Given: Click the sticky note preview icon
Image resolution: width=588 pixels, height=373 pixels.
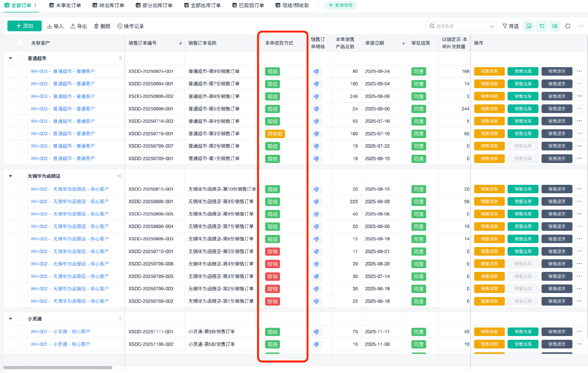Looking at the screenshot, I should 529,26.
